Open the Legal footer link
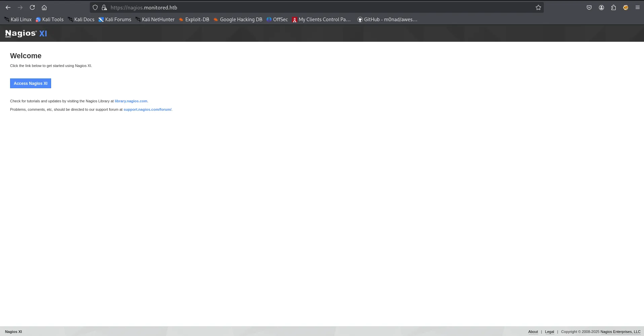The height and width of the screenshot is (336, 644). 550,332
